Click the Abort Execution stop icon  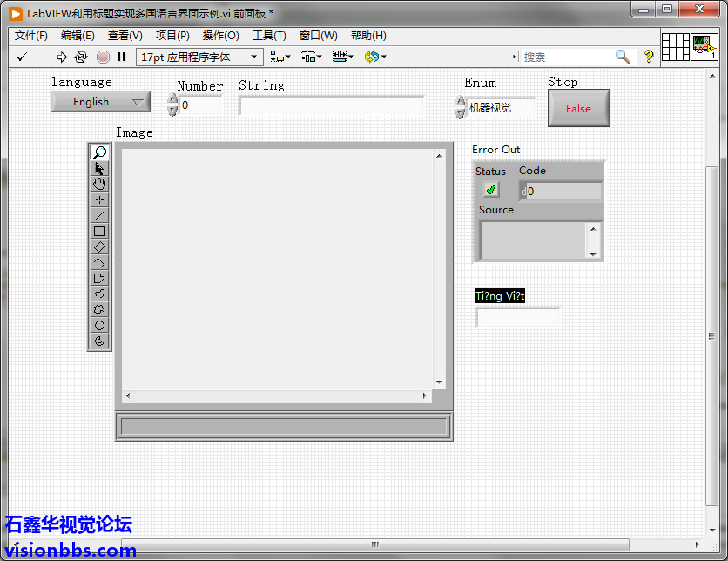coord(103,57)
